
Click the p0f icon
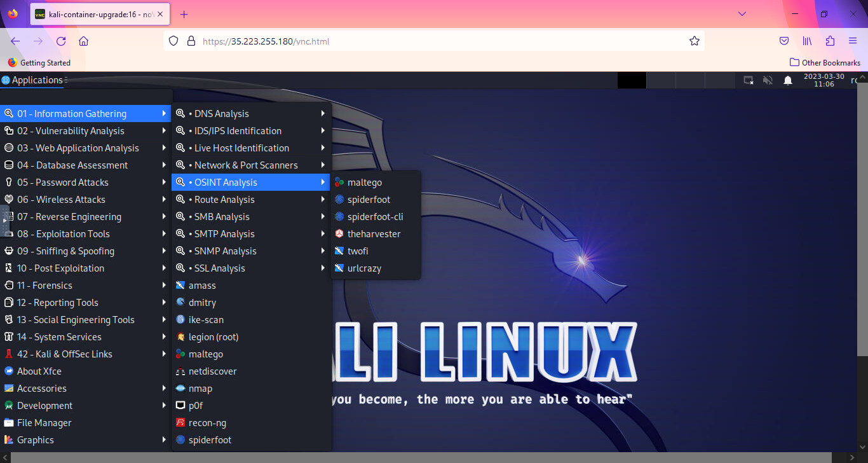click(x=180, y=406)
